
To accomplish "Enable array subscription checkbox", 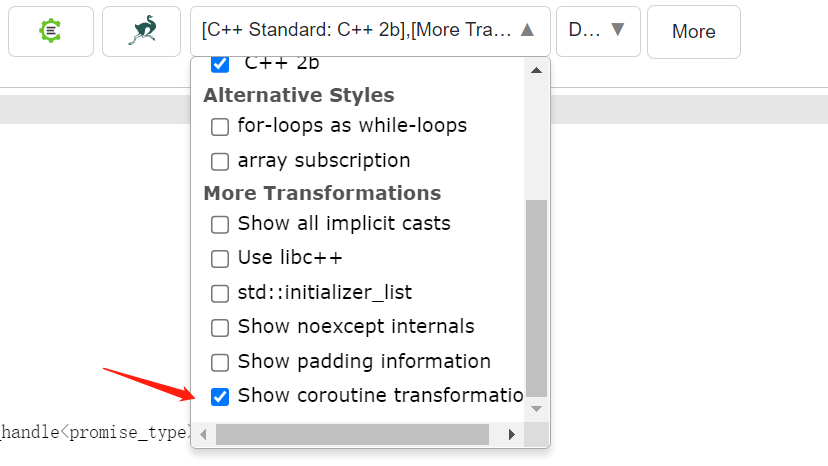I will (220, 161).
